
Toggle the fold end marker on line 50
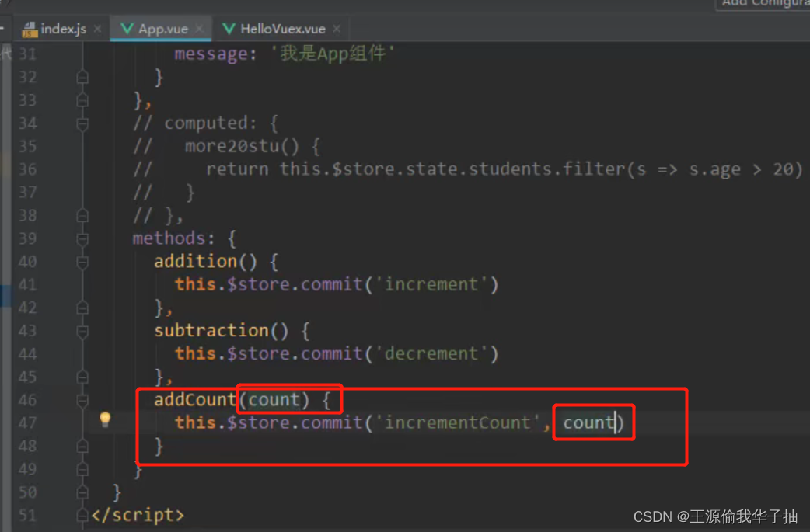tap(82, 493)
